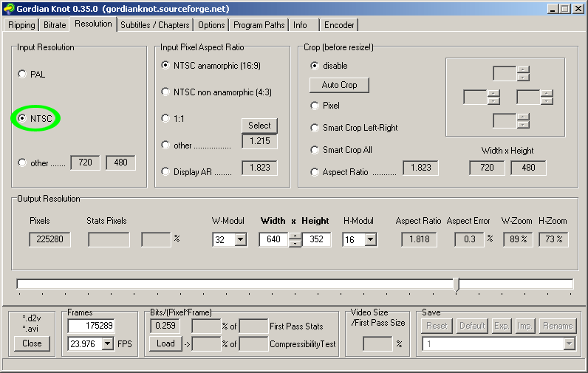The image size is (588, 373).
Task: Click the output resolution slider thumb
Action: (456, 285)
